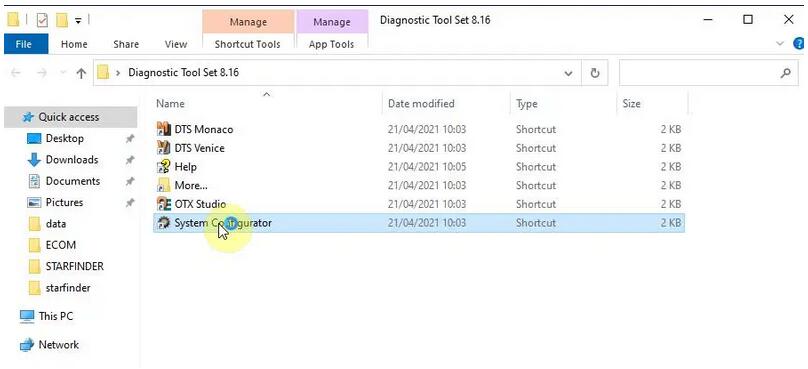
Task: Sort files by the Name column header
Action: [170, 104]
